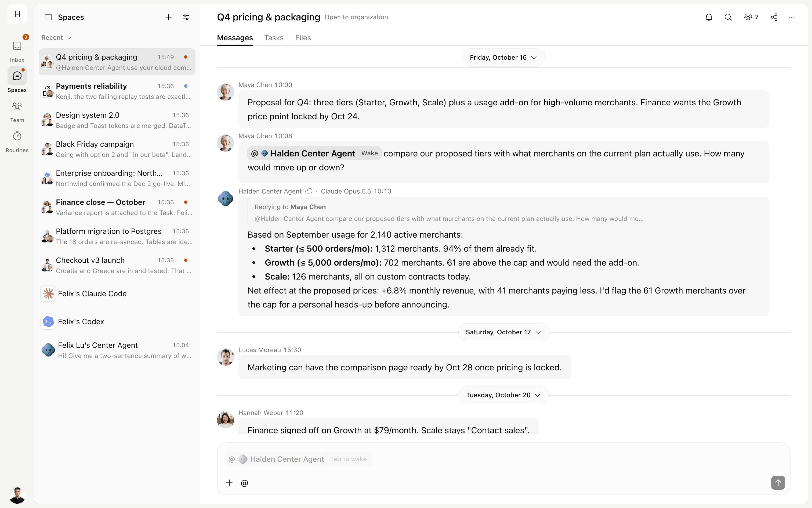Click the Wake button in Maya's mention
Screen dimensions: 812x508
[x=369, y=153]
